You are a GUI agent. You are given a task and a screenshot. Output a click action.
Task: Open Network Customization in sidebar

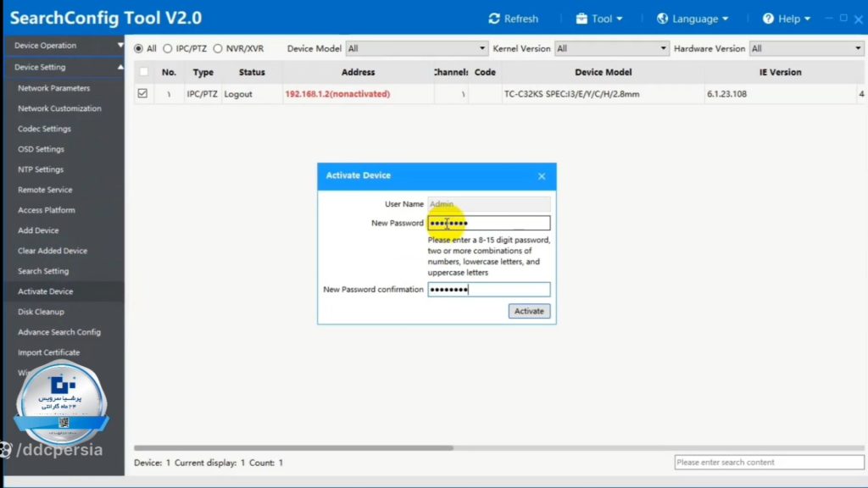pyautogui.click(x=59, y=108)
